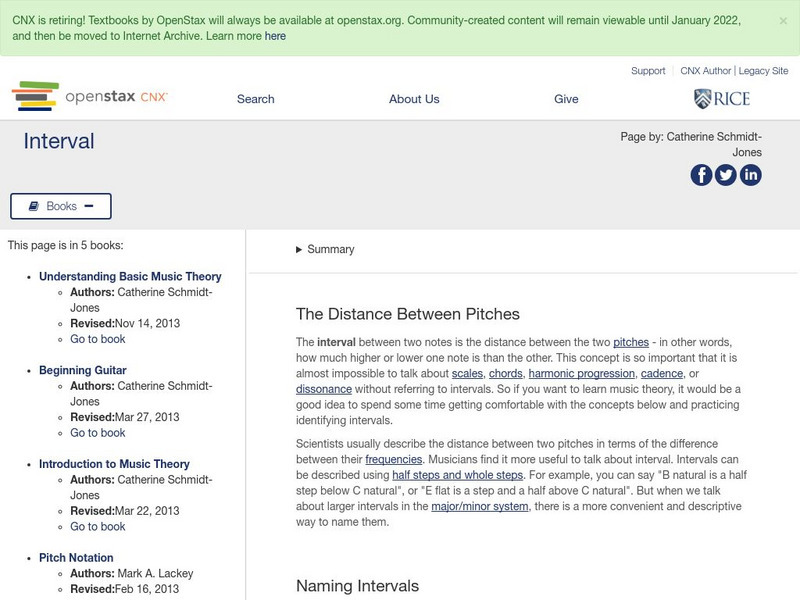Share page via Facebook icon
Viewport: 800px width, 600px height.
[702, 175]
